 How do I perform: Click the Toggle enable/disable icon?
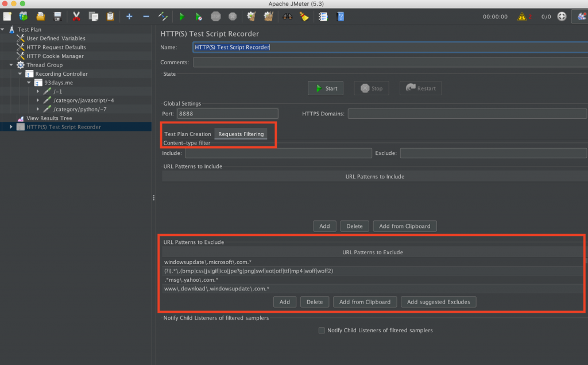(163, 17)
